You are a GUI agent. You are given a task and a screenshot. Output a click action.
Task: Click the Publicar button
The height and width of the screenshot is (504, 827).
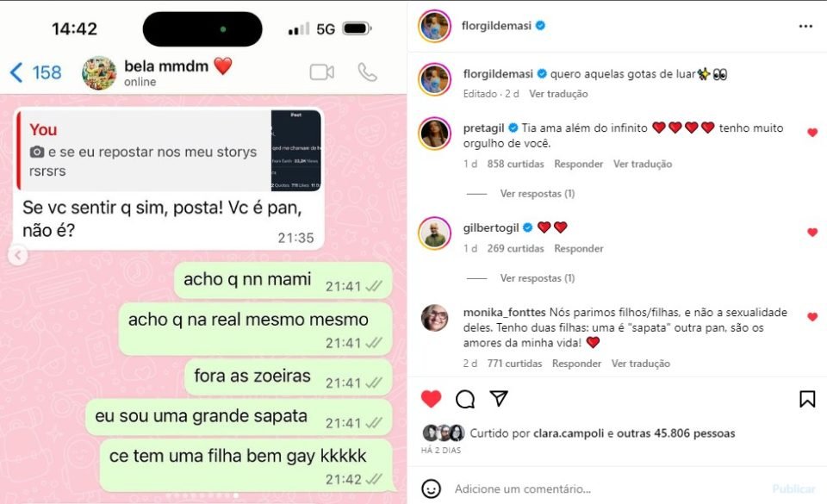click(793, 488)
